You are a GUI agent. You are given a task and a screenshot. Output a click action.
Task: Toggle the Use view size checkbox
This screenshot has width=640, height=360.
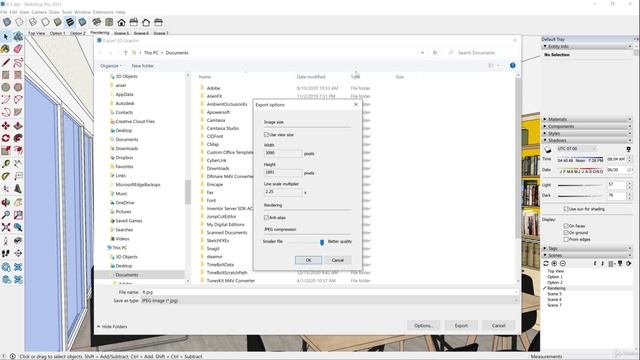coord(266,135)
